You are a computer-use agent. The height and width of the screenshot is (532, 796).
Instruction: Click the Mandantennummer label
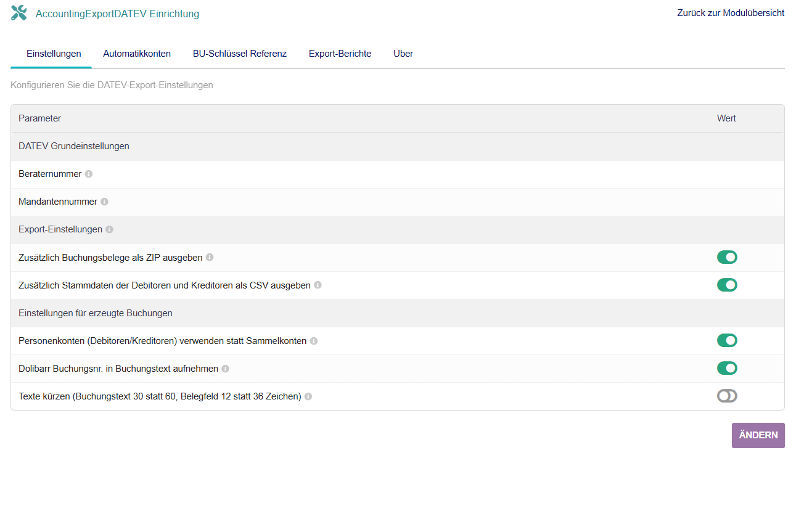click(x=58, y=202)
